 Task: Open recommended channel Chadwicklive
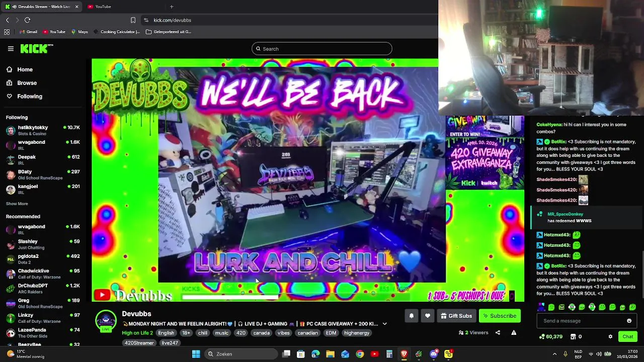(x=43, y=274)
